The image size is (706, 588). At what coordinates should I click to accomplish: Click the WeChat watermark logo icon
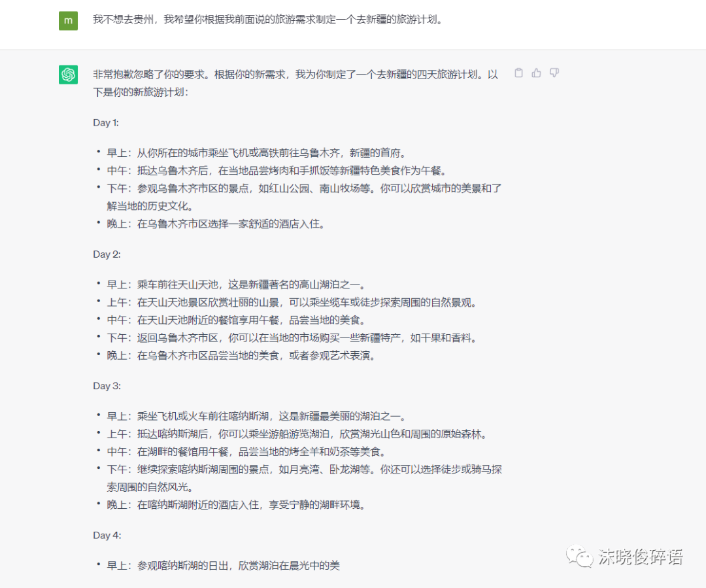tap(580, 556)
